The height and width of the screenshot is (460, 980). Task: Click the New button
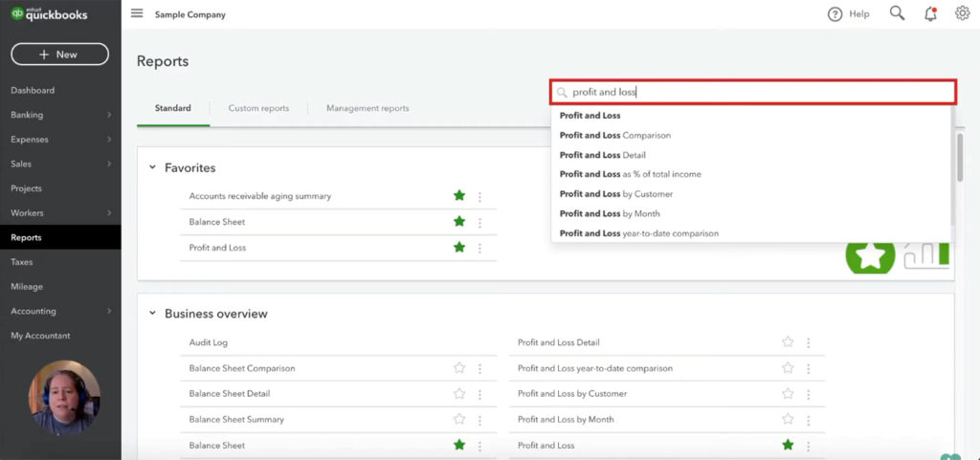tap(59, 55)
